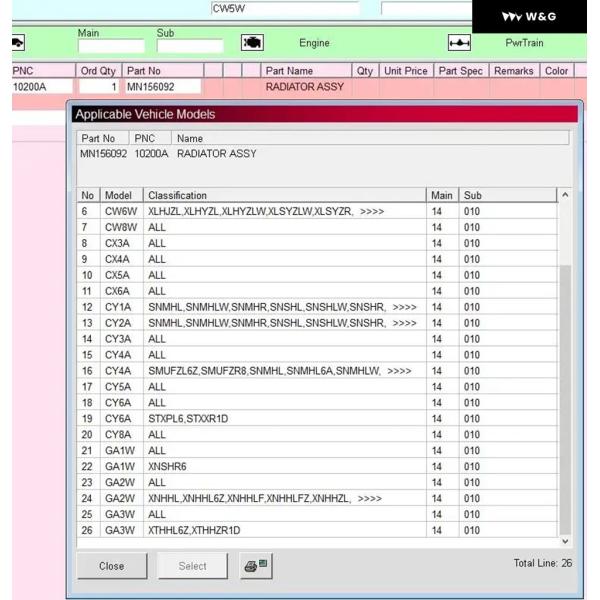Select row 24 GA2W XNHHL classification
600x600 pixels.
click(317, 498)
